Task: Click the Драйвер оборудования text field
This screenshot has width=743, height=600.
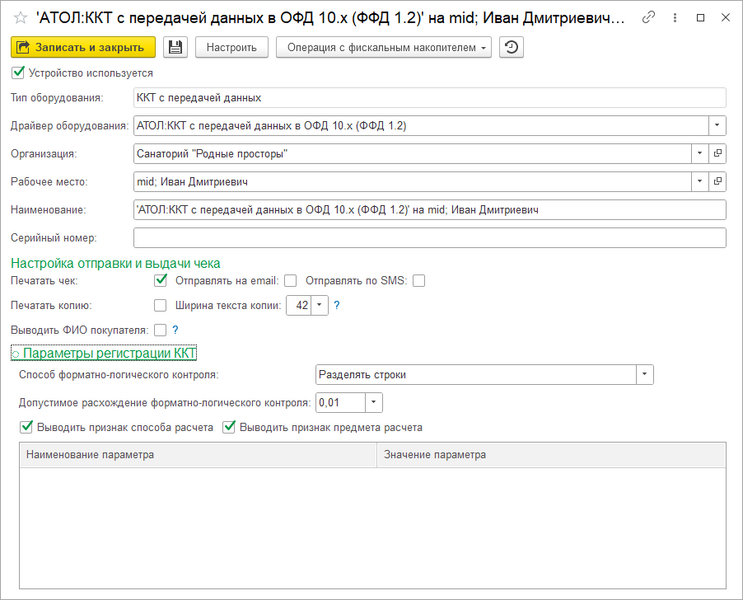Action: (x=421, y=126)
